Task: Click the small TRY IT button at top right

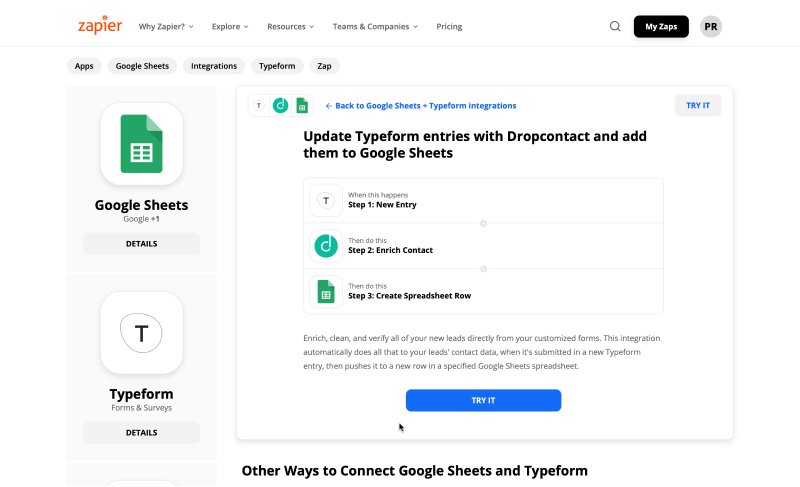Action: 698,106
